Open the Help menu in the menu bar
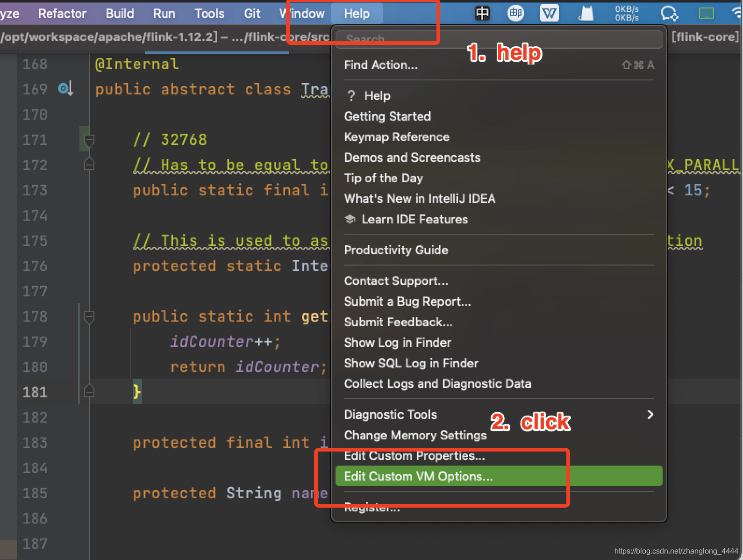 (357, 14)
